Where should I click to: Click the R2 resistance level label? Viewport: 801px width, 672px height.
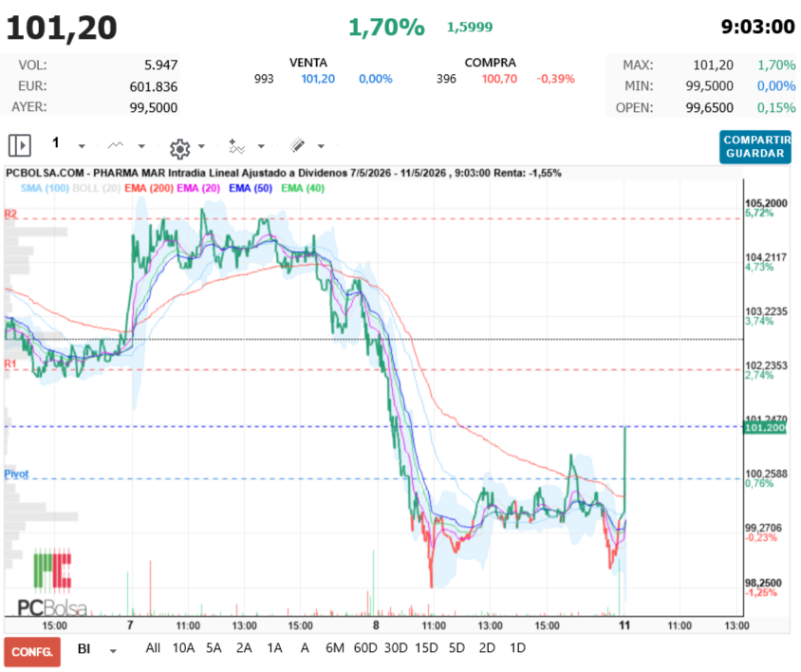point(10,214)
